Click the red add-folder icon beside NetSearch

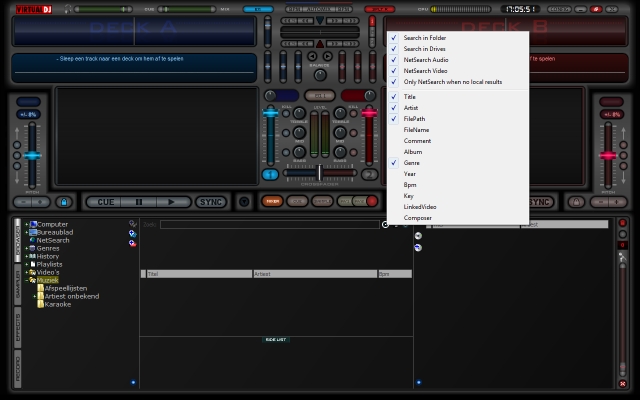[x=133, y=243]
